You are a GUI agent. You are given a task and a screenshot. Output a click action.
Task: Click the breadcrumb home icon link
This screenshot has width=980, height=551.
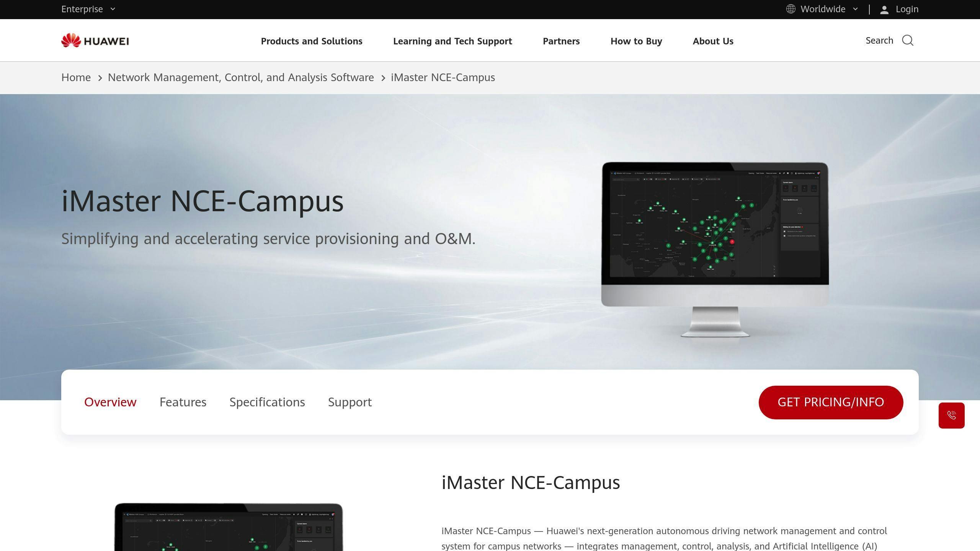(75, 77)
